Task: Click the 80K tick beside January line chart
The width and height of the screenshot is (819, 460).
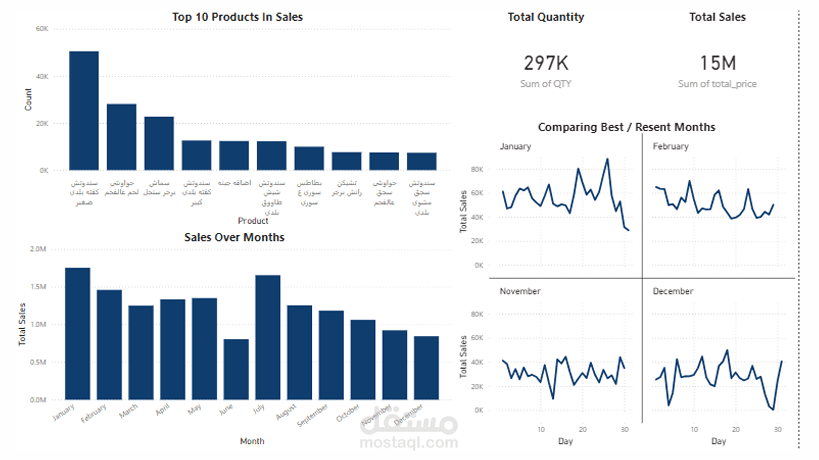Action: (477, 169)
